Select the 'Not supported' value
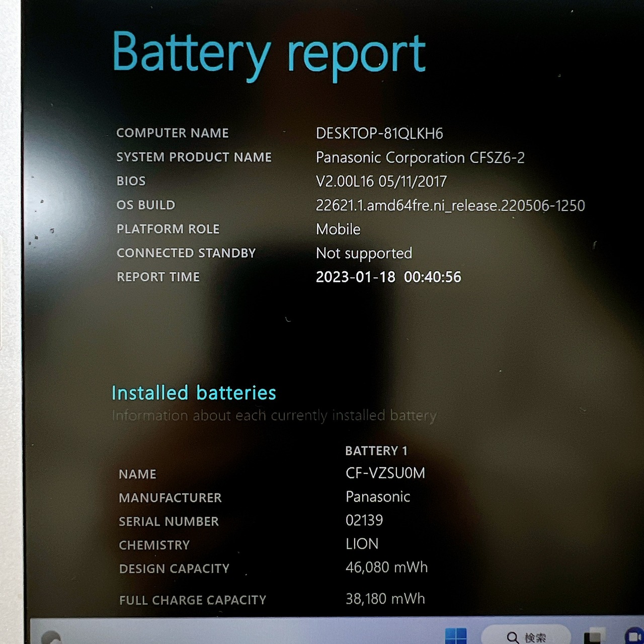 click(364, 253)
